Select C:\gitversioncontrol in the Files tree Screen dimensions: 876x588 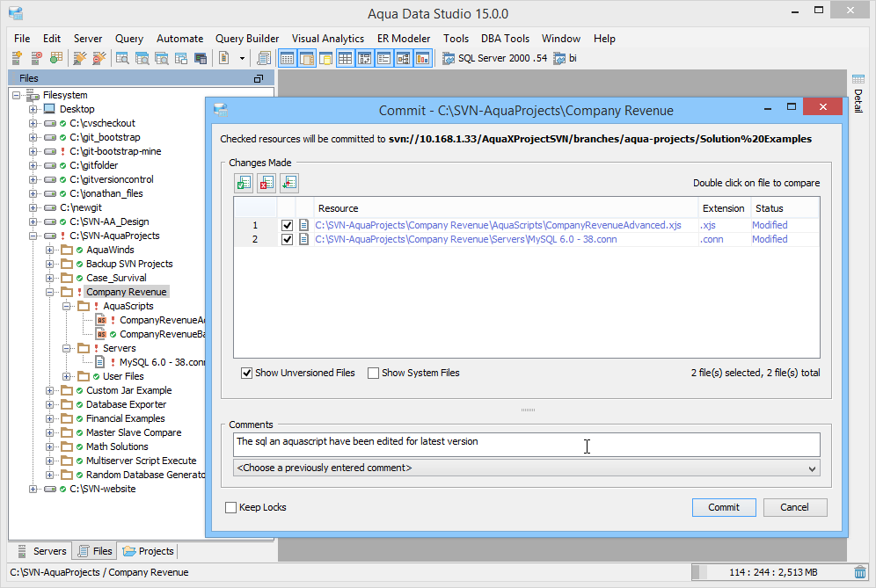[112, 179]
